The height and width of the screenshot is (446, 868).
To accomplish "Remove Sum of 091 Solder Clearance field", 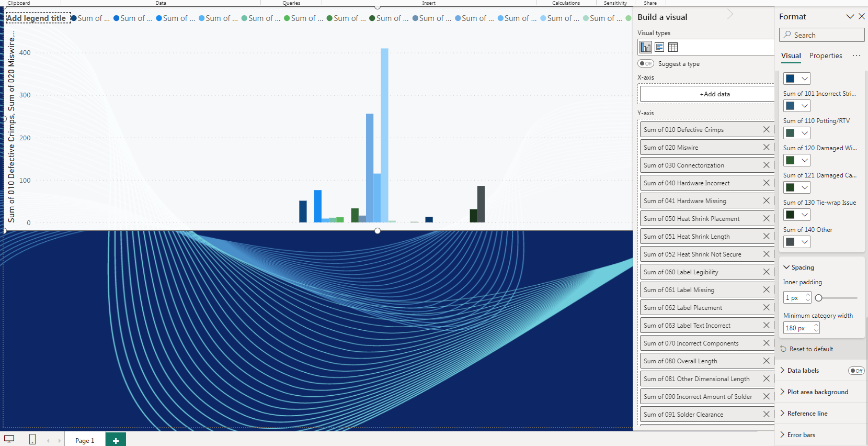I will [766, 414].
